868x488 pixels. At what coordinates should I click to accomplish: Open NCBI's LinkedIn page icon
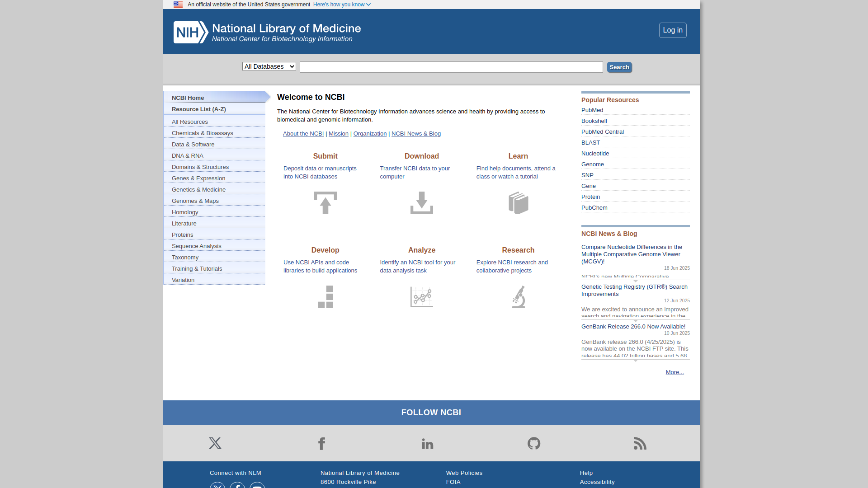point(428,444)
